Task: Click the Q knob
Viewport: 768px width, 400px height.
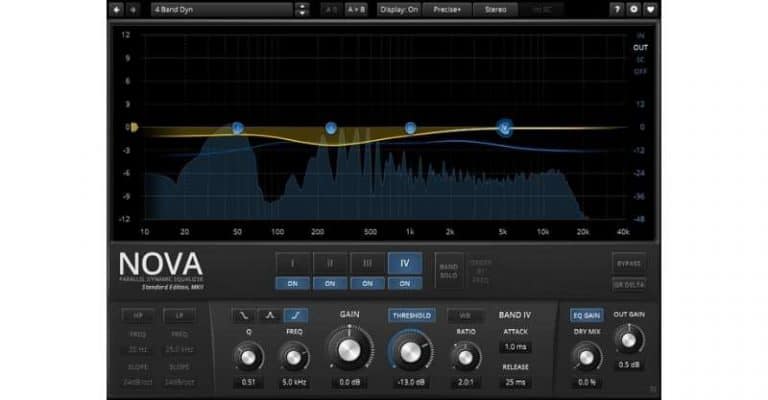Action: (248, 357)
